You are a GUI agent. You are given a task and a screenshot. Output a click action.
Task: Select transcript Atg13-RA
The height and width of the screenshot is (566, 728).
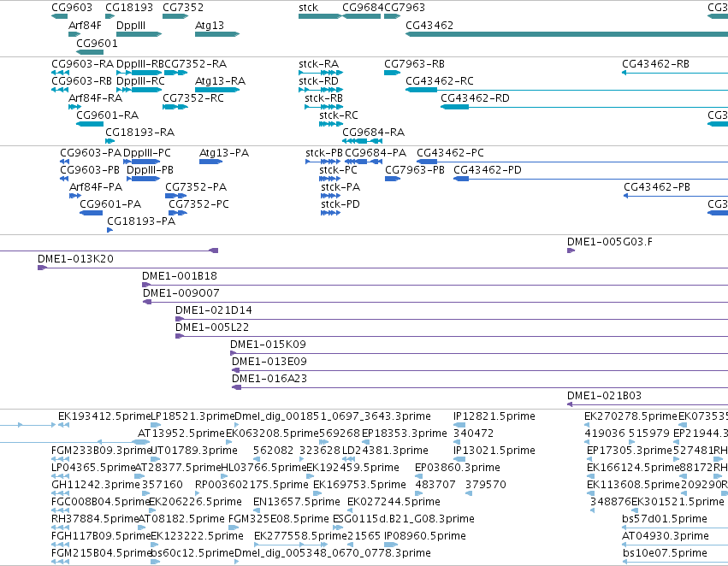coord(216,90)
